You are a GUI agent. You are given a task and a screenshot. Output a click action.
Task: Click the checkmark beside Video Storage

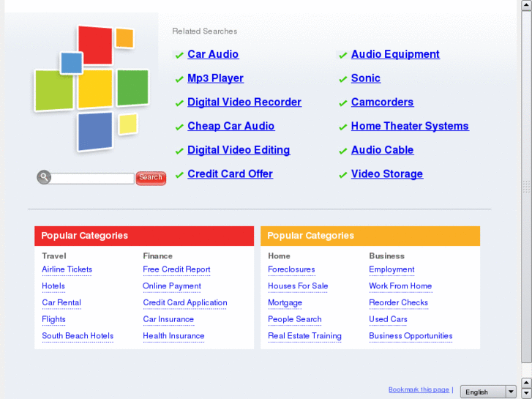(x=343, y=175)
